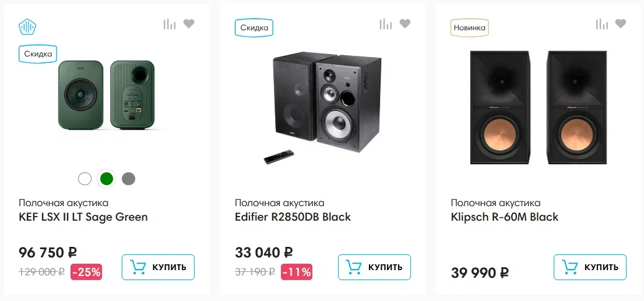The width and height of the screenshot is (644, 301).
Task: Open the Edifier R2850DB Black product link
Action: pos(293,217)
